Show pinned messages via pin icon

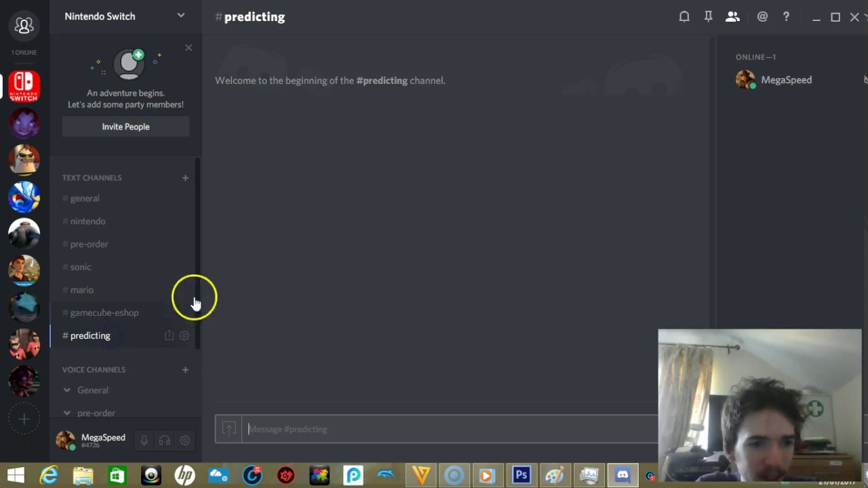(x=708, y=17)
